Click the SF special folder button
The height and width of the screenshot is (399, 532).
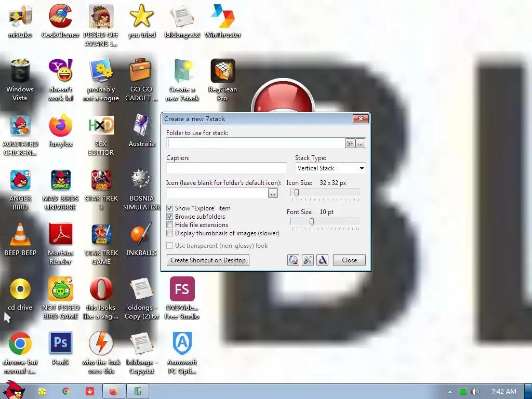[350, 143]
